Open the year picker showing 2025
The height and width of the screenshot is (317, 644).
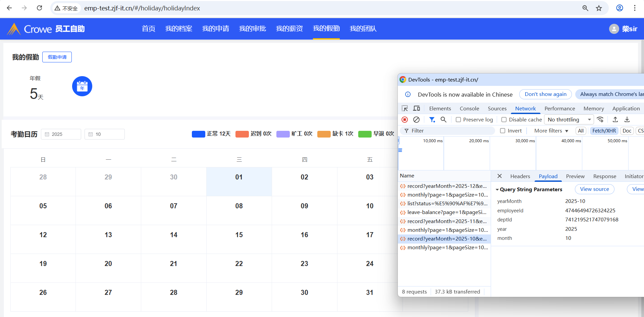(61, 134)
